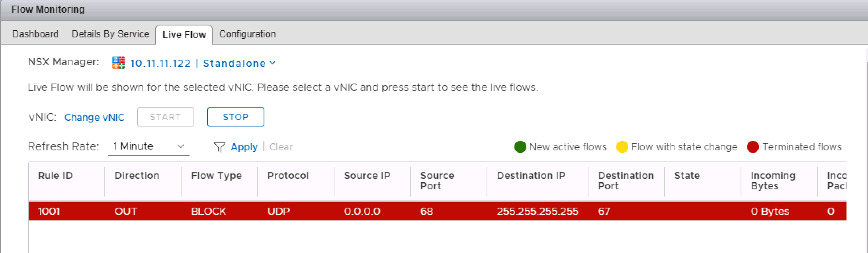Select the Live Flow tab
868x253 pixels.
[184, 35]
